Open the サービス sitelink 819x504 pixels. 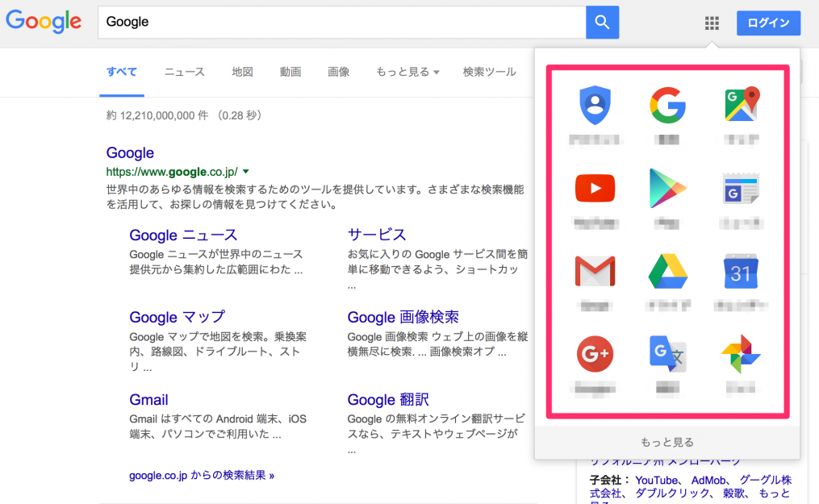point(377,235)
